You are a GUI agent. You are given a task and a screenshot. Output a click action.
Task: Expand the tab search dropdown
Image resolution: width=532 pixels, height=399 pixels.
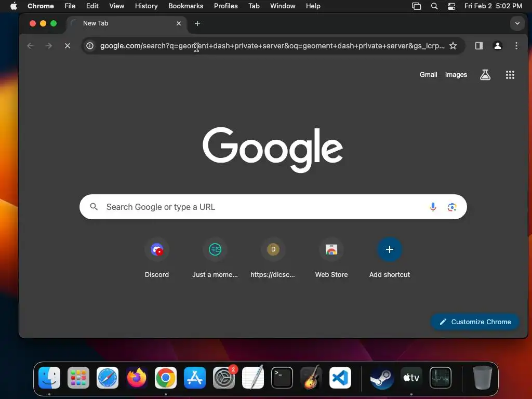point(517,23)
